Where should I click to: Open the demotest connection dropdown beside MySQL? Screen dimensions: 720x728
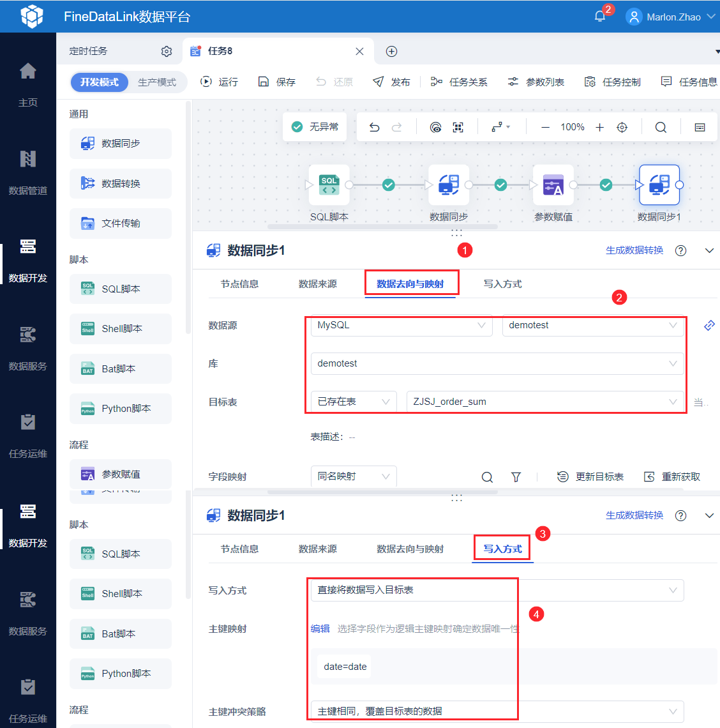(x=593, y=326)
